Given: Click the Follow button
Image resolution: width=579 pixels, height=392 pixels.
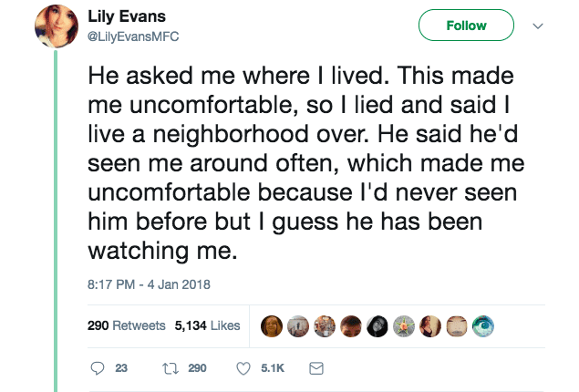Looking at the screenshot, I should click(466, 26).
